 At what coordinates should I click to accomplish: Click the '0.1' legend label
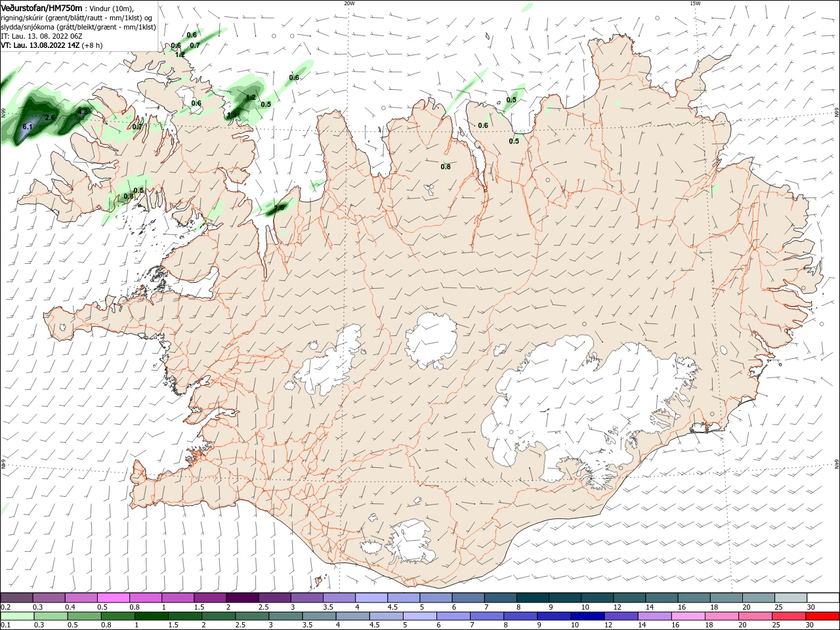tap(5, 625)
